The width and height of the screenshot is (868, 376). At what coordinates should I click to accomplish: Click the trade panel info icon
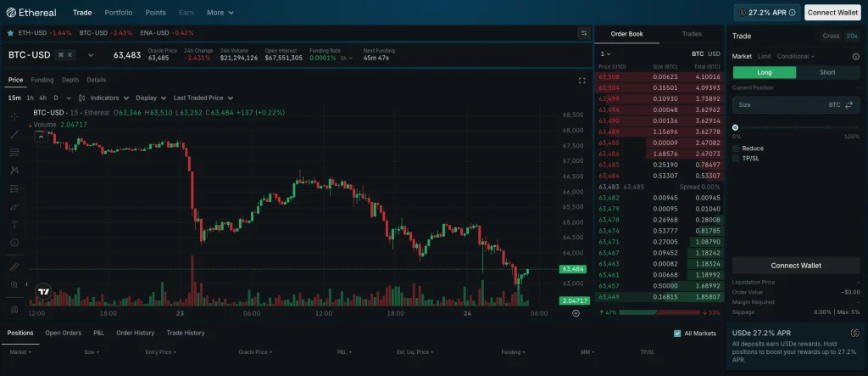point(856,57)
